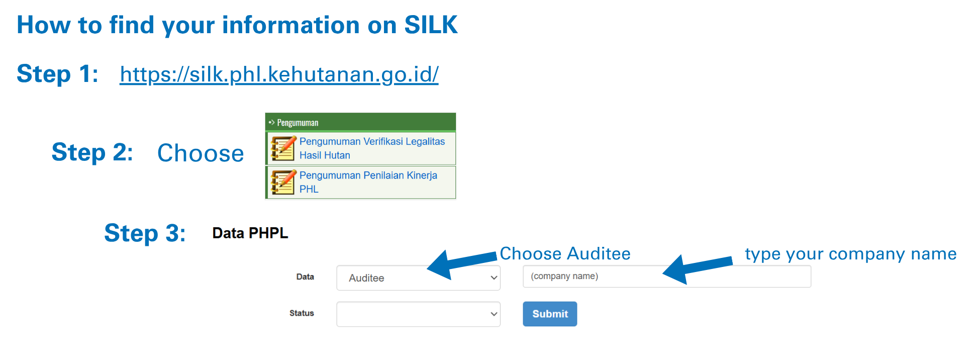
Task: Click the Data field label
Action: (x=305, y=277)
